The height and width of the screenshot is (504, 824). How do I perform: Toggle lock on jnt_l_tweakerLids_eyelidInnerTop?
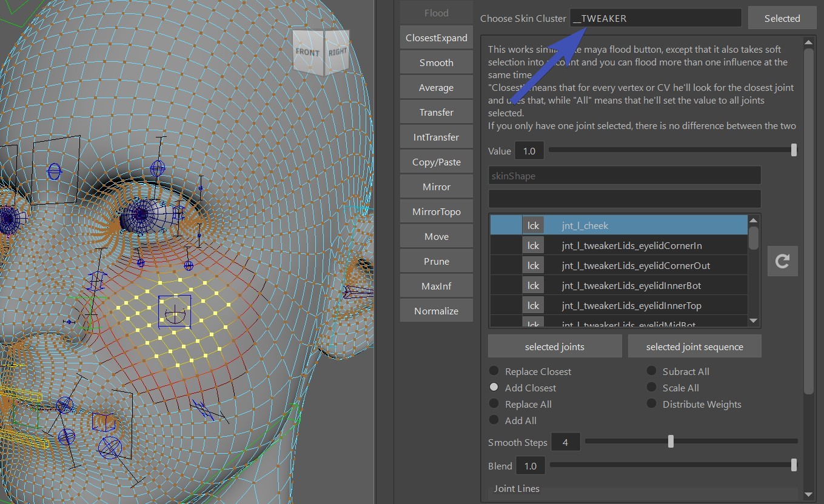533,305
